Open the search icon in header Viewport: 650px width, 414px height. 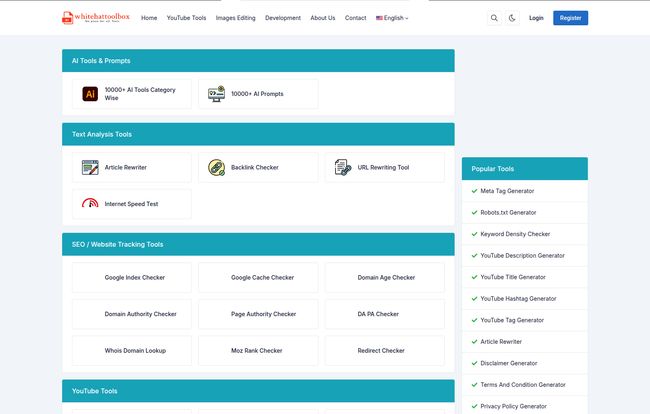tap(494, 18)
